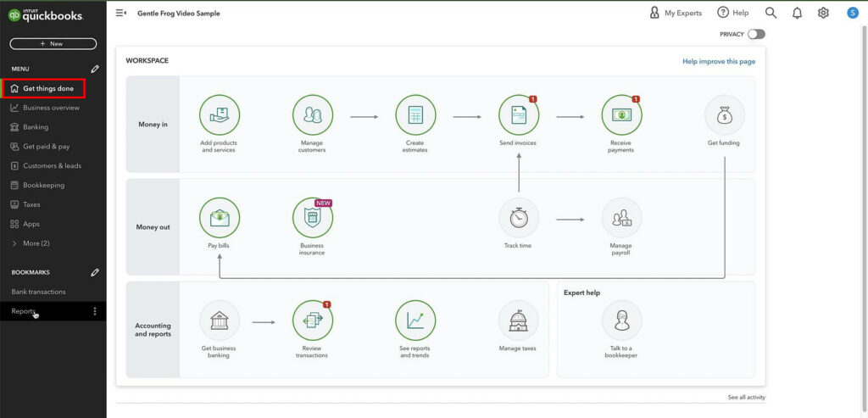Open Banking in the sidebar
The image size is (868, 418).
tap(36, 127)
